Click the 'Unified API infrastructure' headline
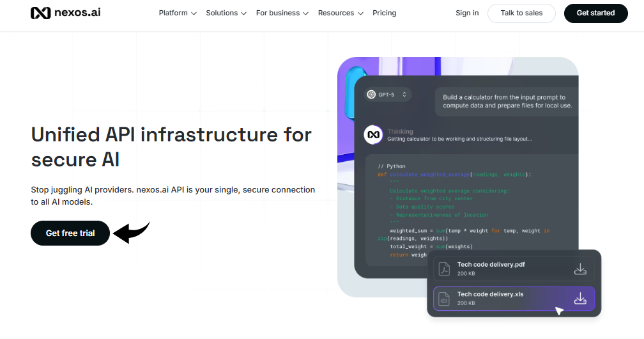 [171, 147]
